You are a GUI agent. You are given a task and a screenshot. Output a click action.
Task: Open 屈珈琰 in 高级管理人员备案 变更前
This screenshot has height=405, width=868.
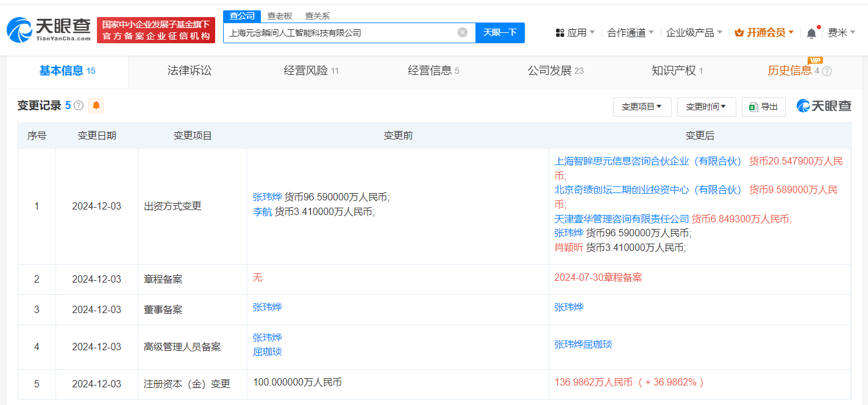point(268,351)
